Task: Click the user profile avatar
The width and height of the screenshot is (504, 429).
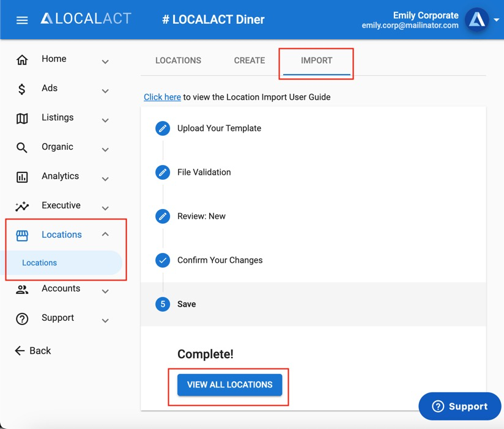Action: coord(476,20)
